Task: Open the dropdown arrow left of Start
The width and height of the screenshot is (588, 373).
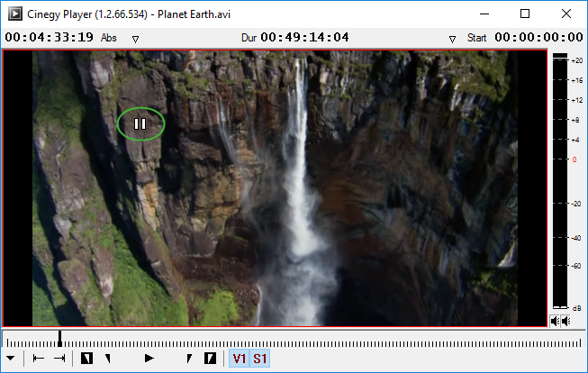Action: [452, 39]
